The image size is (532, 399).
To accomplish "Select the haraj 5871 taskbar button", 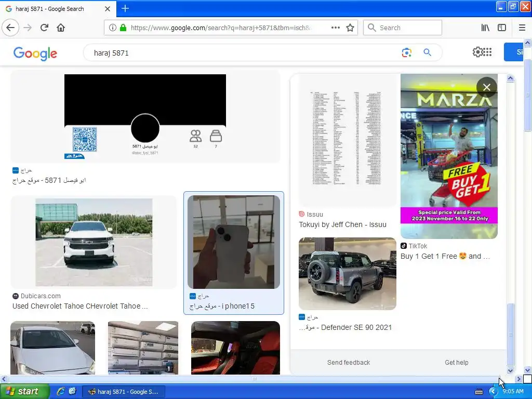I will pos(124,392).
